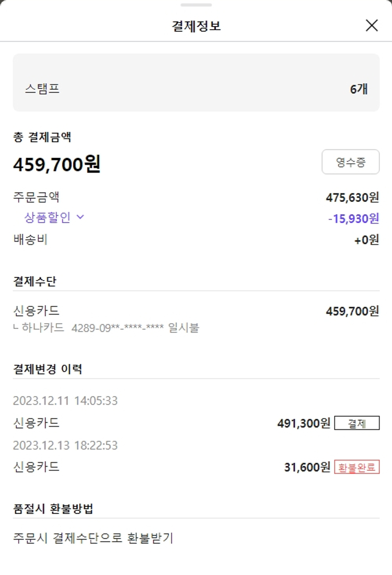Click the 결제변경 이력 section heading
This screenshot has width=392, height=575.
click(48, 369)
